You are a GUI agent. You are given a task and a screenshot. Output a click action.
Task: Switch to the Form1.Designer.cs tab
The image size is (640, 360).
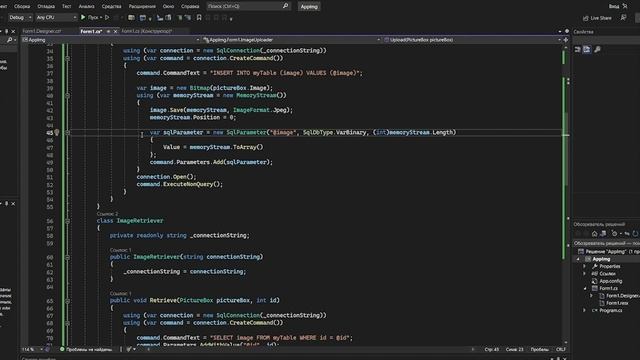pos(42,31)
